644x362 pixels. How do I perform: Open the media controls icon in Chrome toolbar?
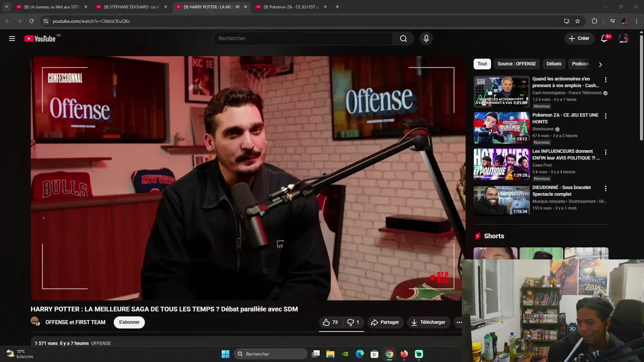(612, 21)
